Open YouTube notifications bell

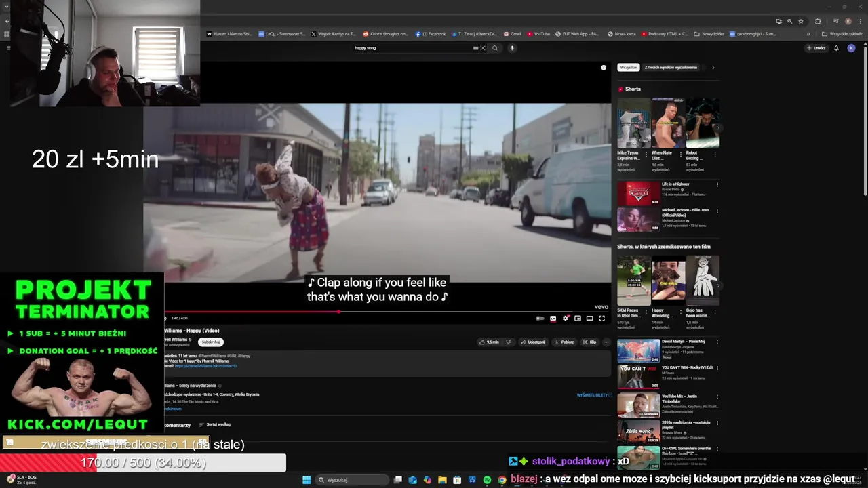[x=836, y=48]
